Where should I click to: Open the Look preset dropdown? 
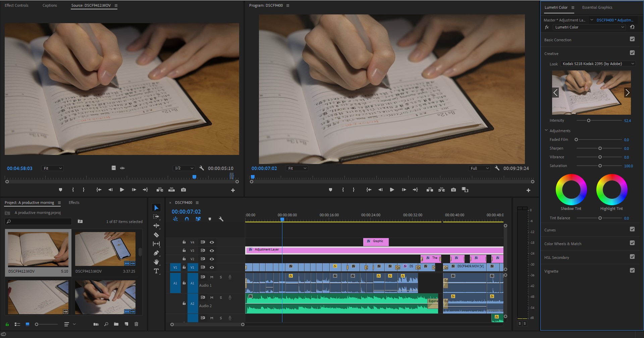point(598,64)
